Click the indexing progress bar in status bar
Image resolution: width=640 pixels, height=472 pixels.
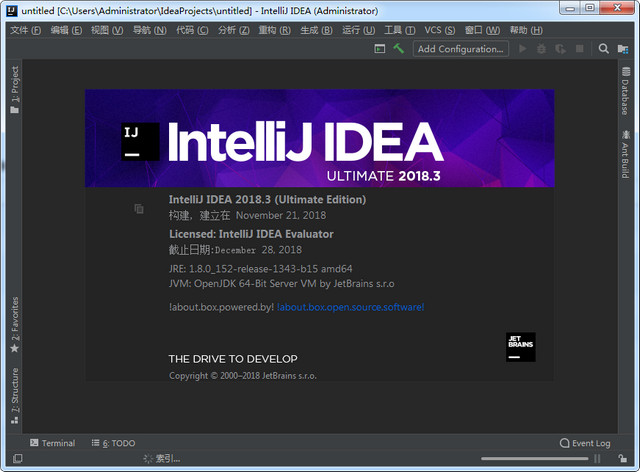[162, 459]
